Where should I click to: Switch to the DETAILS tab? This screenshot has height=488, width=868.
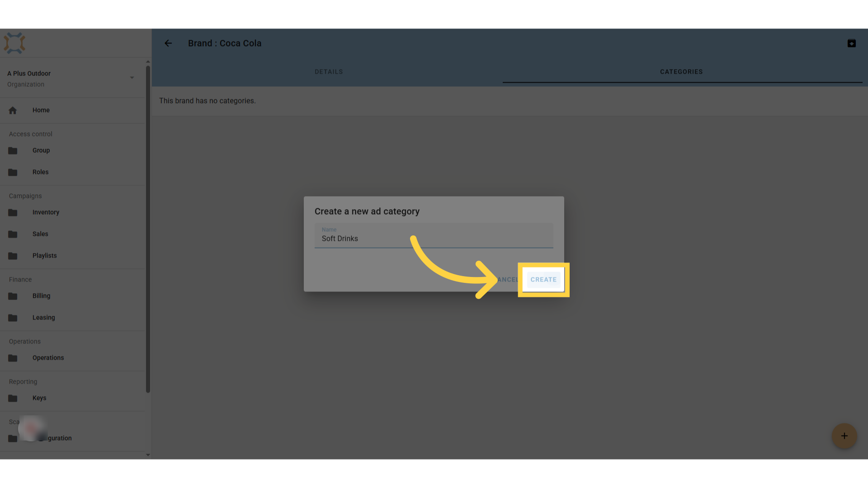(329, 72)
